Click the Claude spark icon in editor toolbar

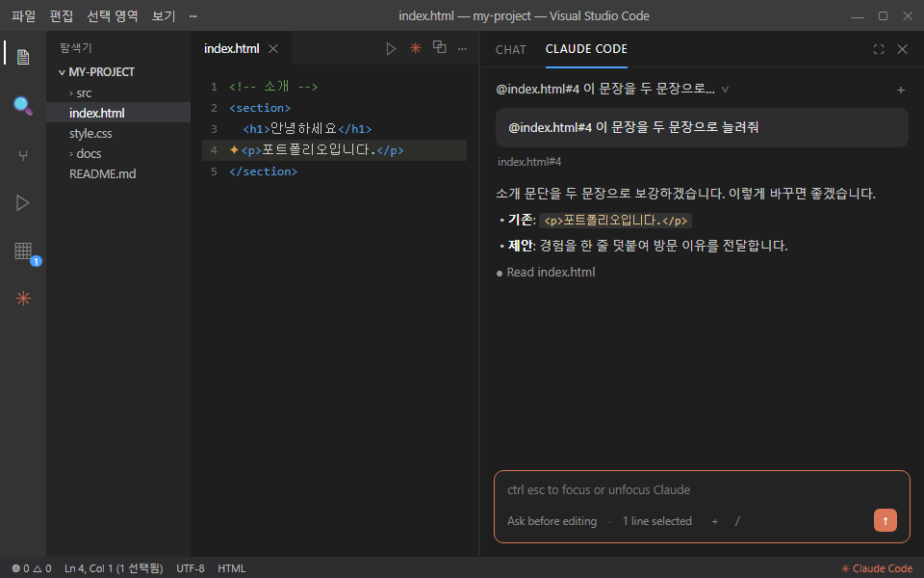[416, 48]
